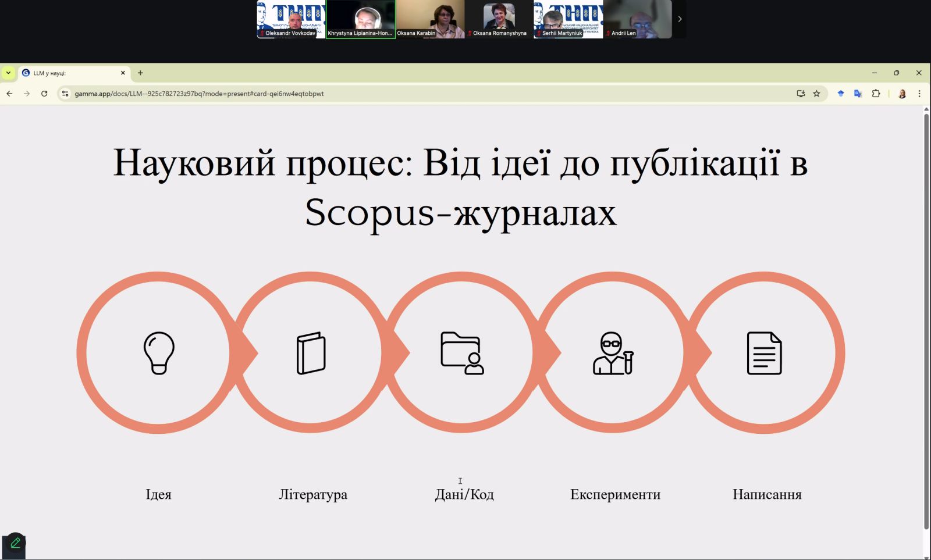The image size is (931, 560).
Task: Click the Chrome profile avatar icon
Action: click(902, 93)
